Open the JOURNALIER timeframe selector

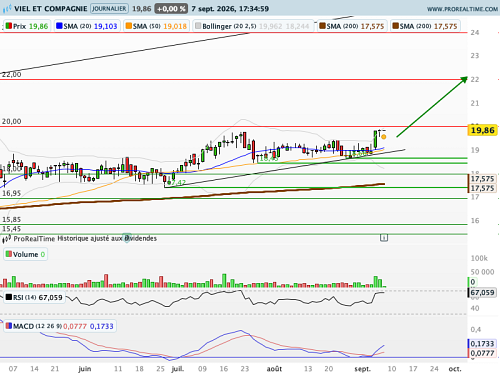point(109,9)
